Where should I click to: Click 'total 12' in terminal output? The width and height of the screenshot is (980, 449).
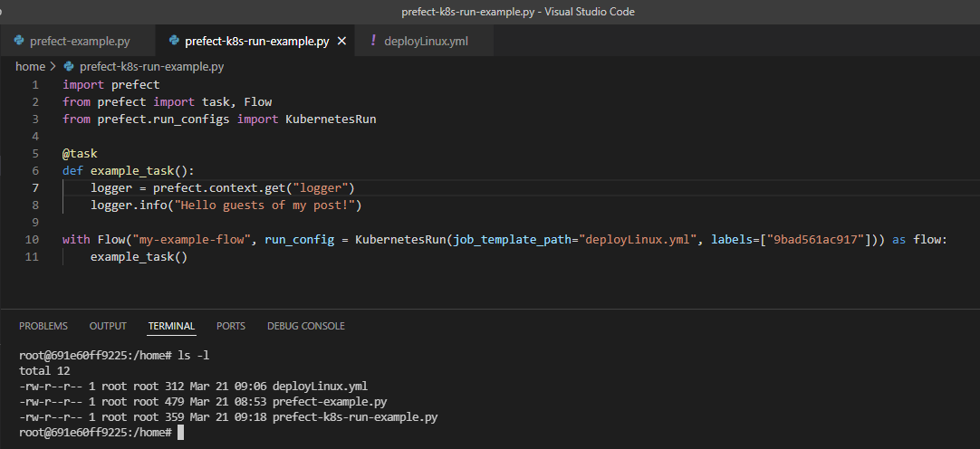[44, 371]
